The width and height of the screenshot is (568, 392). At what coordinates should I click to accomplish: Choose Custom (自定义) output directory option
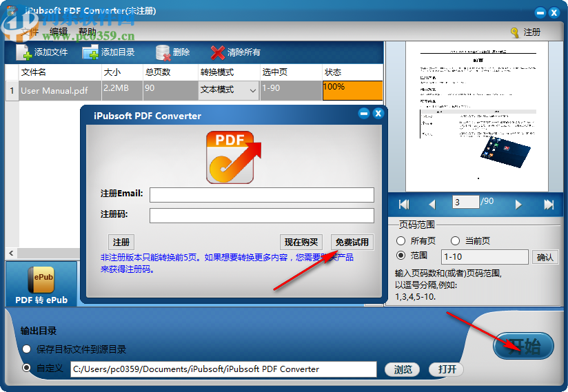point(26,368)
